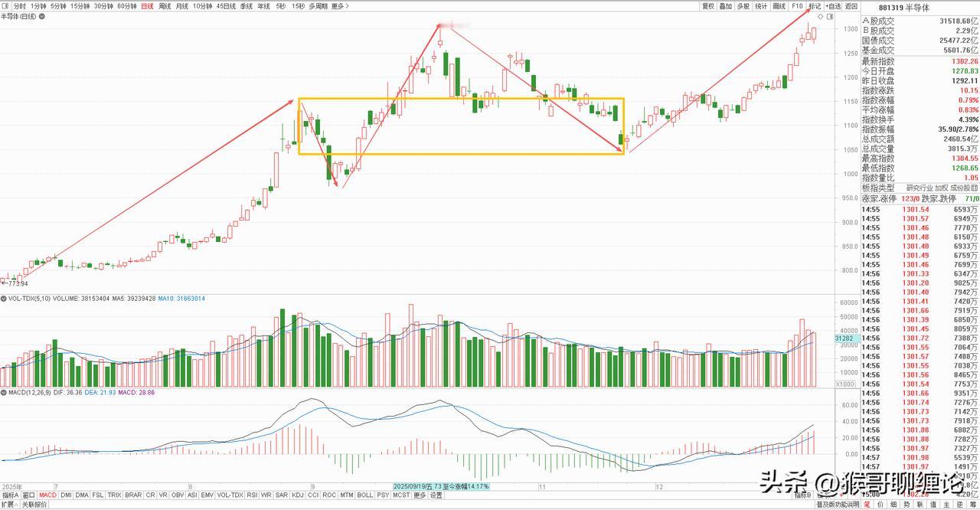Select the OBV indicator tab
The height and width of the screenshot is (510, 980).
tap(178, 495)
